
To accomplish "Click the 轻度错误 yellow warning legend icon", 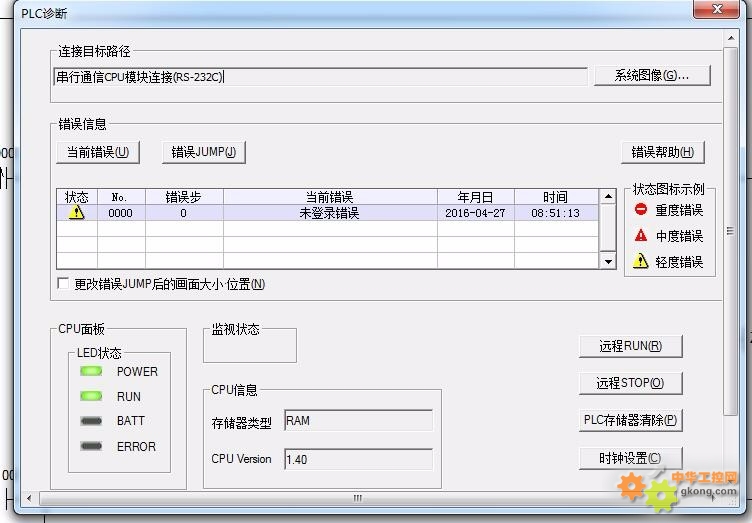I will [641, 261].
